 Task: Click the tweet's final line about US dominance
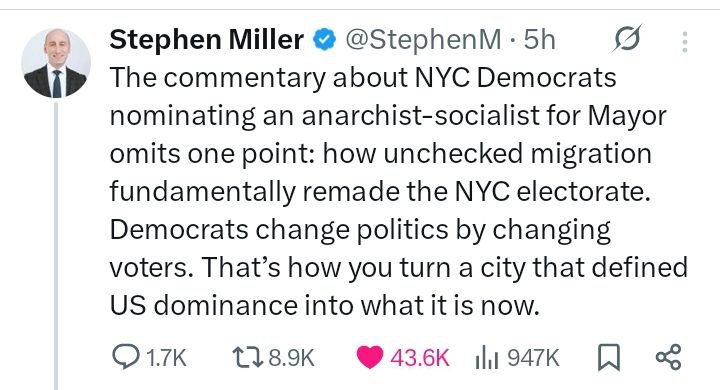(324, 305)
